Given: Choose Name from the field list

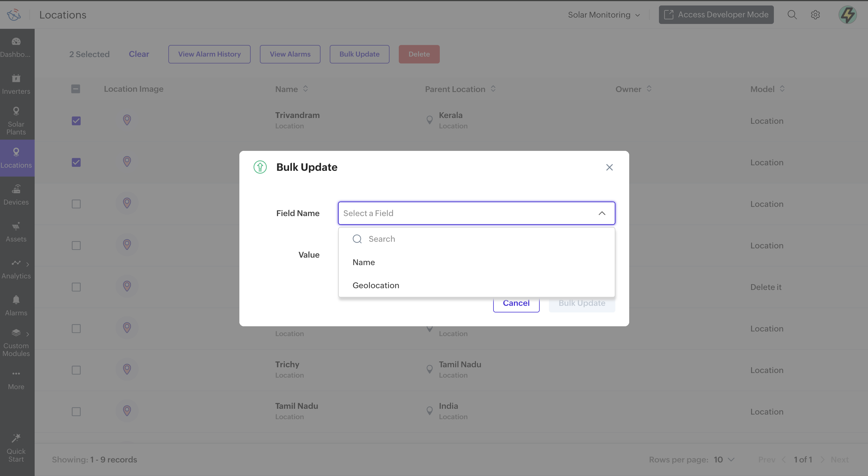Looking at the screenshot, I should (x=364, y=262).
